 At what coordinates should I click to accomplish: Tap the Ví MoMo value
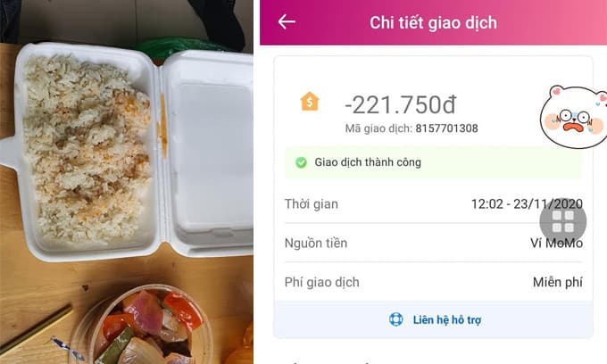(556, 244)
